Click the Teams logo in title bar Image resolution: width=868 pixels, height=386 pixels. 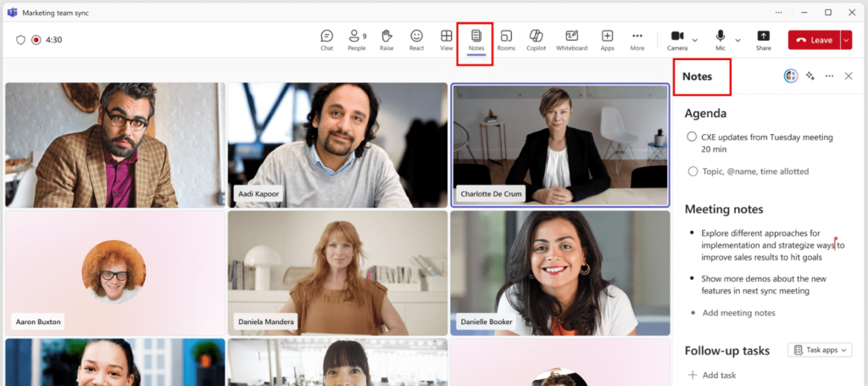(12, 12)
